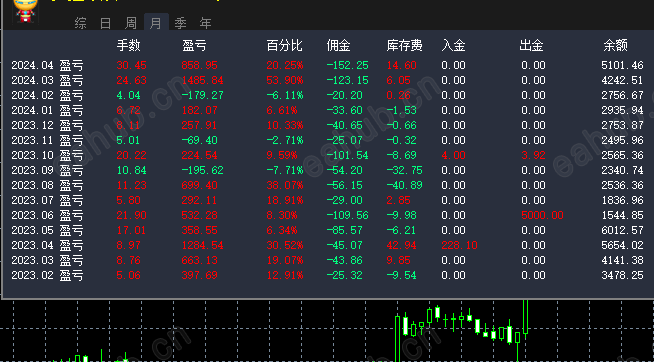Viewport: 654px width, 362px height.
Task: Click profit value 858.95
Action: click(200, 65)
